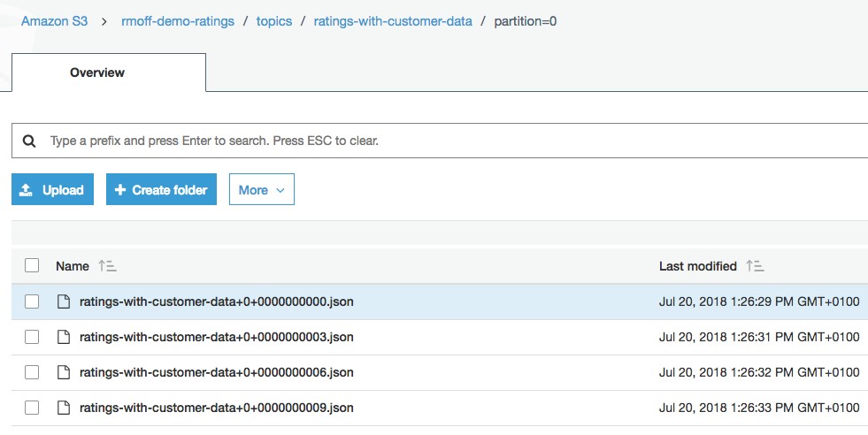
Task: Select checkbox for 0000000009.json file
Action: click(x=32, y=408)
